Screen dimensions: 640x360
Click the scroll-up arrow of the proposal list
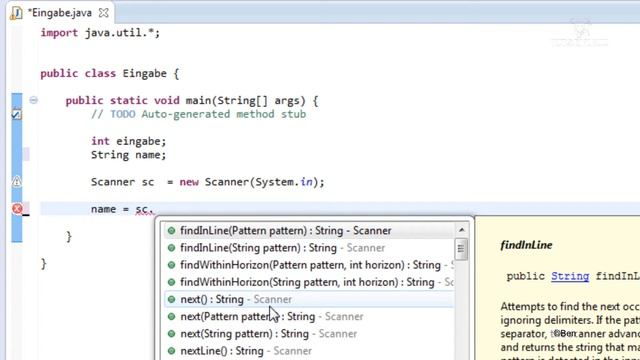462,230
